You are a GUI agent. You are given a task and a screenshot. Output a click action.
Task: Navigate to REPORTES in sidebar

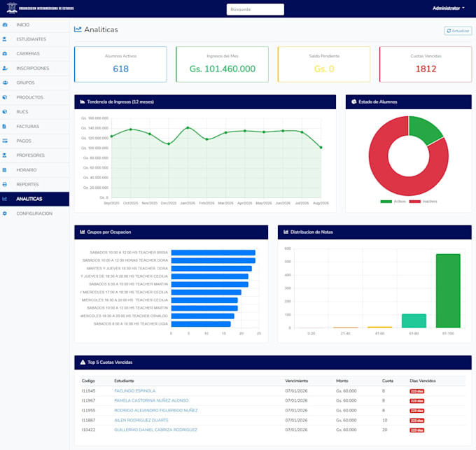[x=34, y=185]
